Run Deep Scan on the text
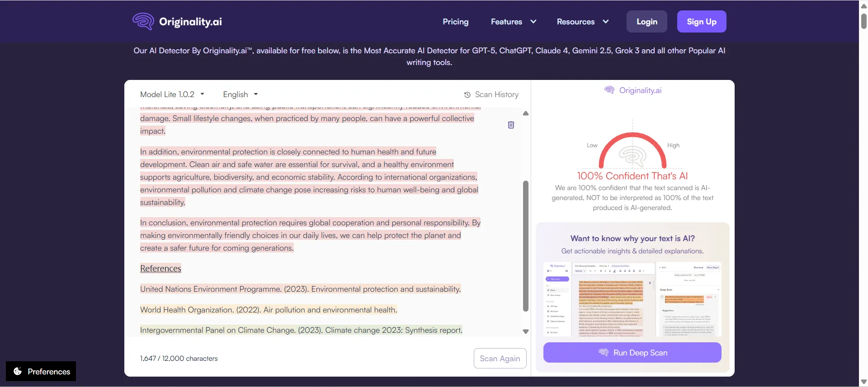Screen dimensions: 868x387 tap(632, 352)
